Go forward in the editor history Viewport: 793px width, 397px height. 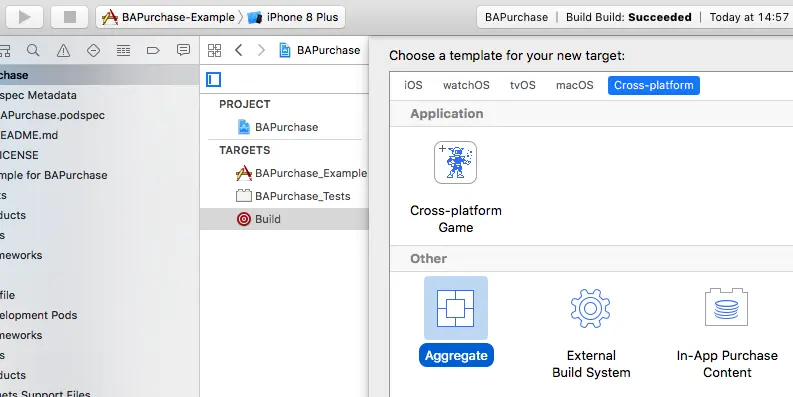click(x=261, y=50)
